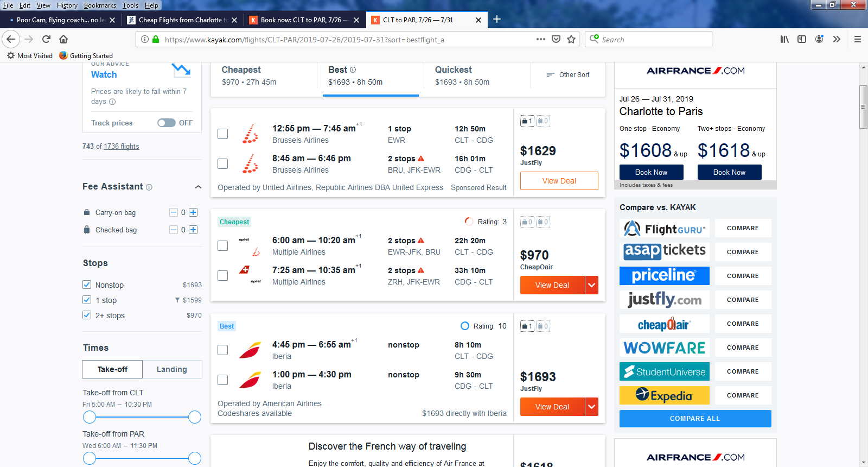Book Now for $1608 one stop fare
Viewport: 868px width, 467px height.
[x=651, y=172]
